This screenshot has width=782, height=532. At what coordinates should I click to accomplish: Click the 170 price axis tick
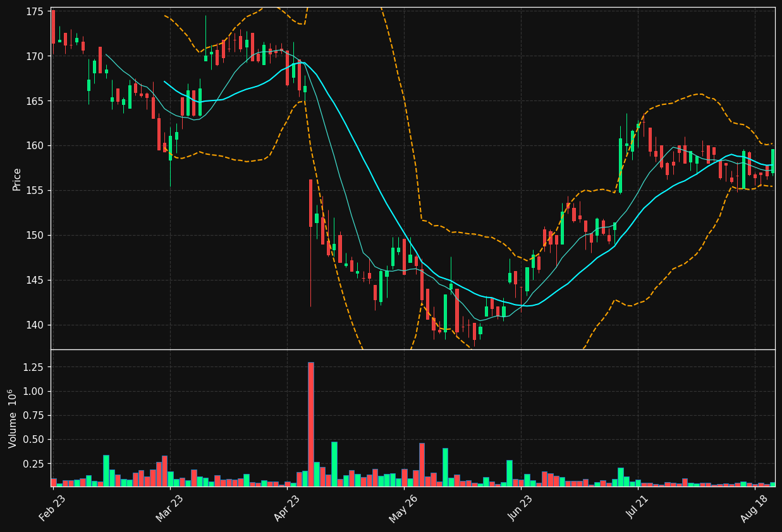coord(35,56)
